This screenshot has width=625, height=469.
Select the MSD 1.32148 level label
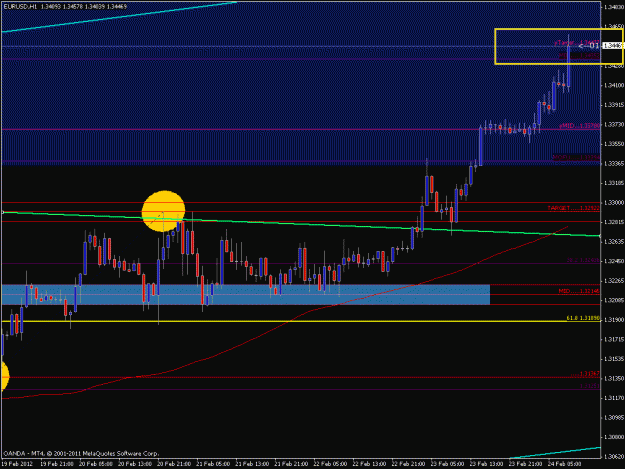(x=579, y=291)
